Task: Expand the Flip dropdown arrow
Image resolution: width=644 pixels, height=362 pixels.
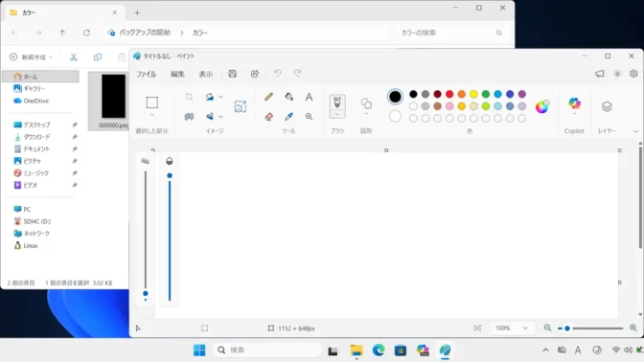Action: point(220,117)
